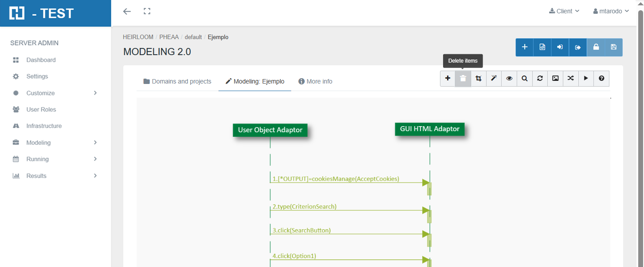Click the Delete items trash icon
Viewport: 644px width, 267px height.
[x=463, y=79]
